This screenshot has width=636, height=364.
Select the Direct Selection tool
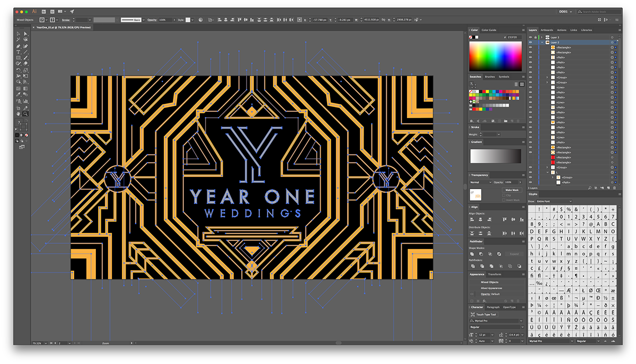click(x=25, y=33)
